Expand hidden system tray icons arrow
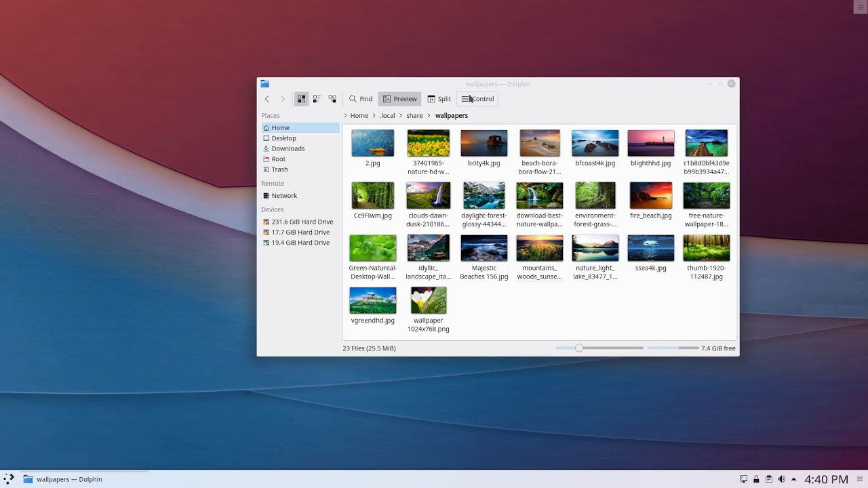The image size is (868, 488). pyautogui.click(x=794, y=479)
